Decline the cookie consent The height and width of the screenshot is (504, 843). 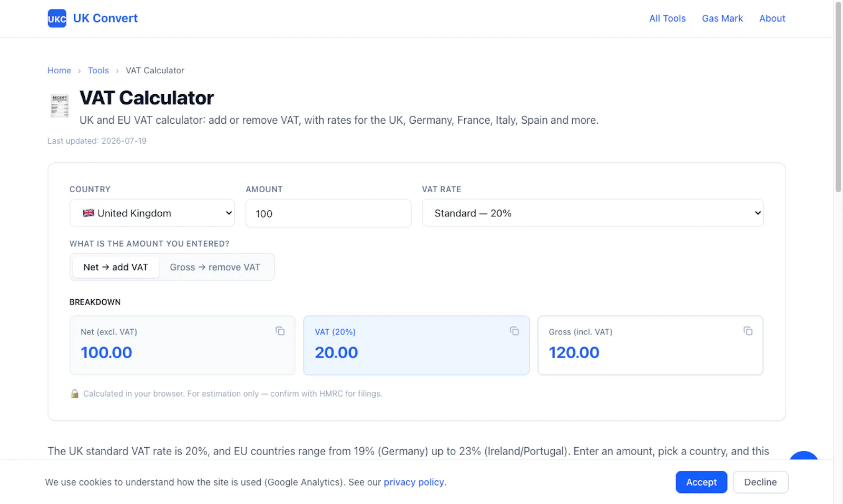[760, 482]
